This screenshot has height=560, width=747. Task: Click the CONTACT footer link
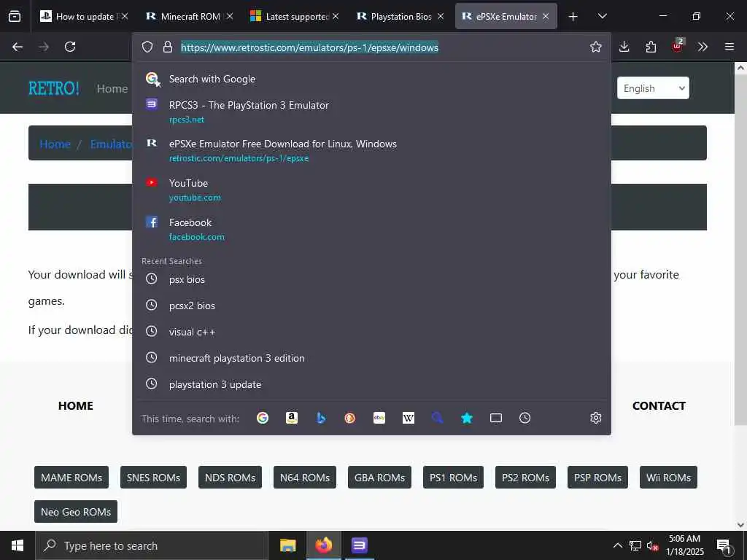659,405
